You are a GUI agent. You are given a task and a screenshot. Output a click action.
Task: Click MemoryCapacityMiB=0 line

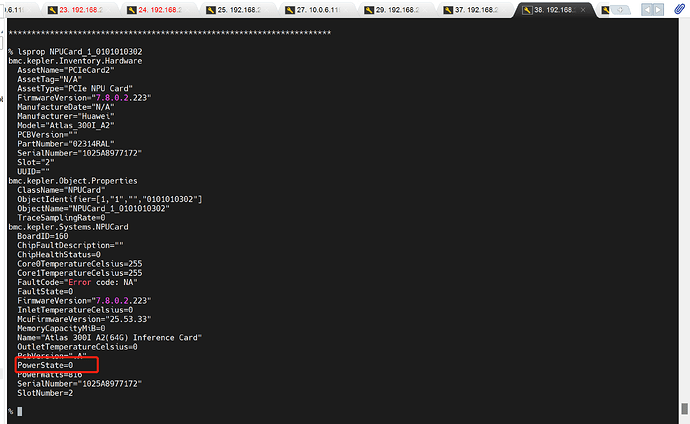tap(61, 329)
